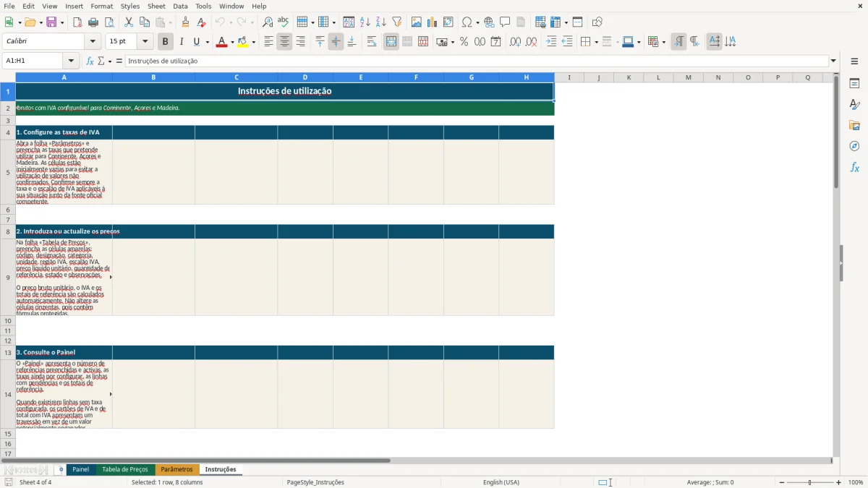Image resolution: width=868 pixels, height=488 pixels.
Task: Open Borders dropdown arrow
Action: (x=595, y=42)
